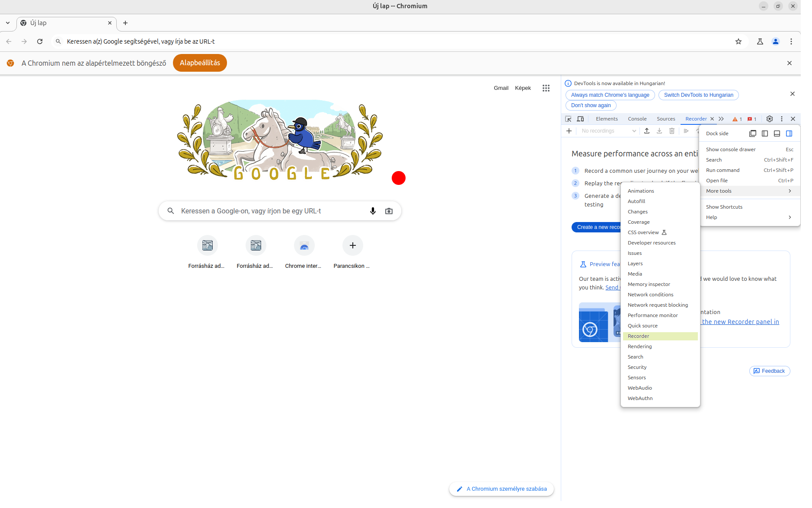Choose Performance monitor tool
The width and height of the screenshot is (812, 508).
(x=660, y=315)
